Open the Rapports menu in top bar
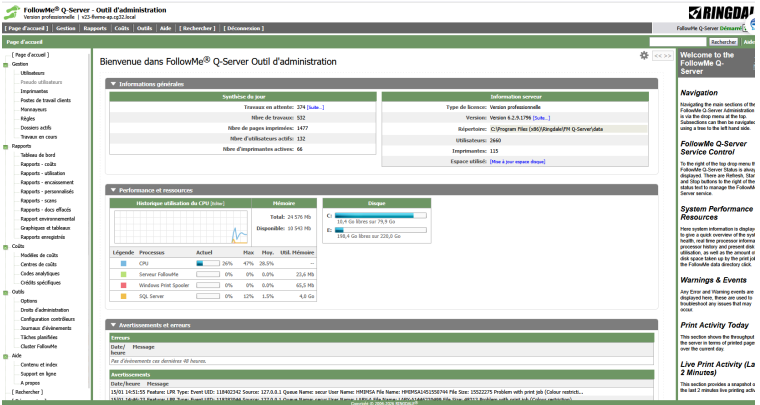This screenshot has height=405, width=760. tap(95, 28)
